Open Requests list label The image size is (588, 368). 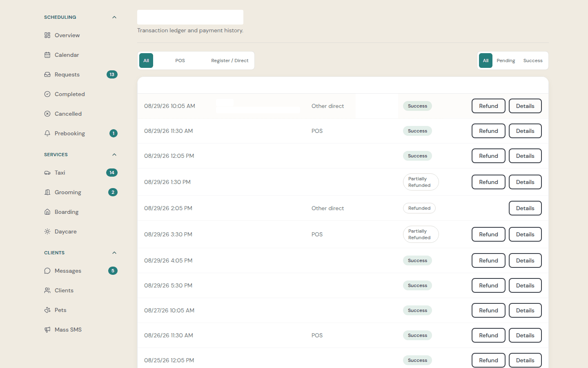point(67,74)
